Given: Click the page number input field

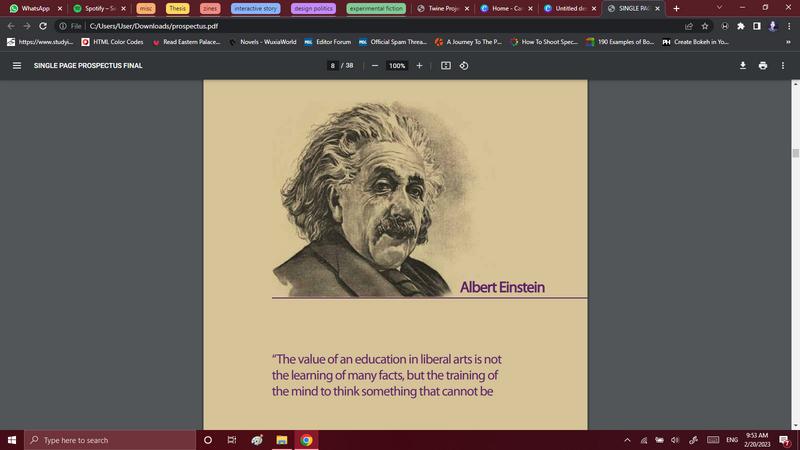Looking at the screenshot, I should [332, 65].
